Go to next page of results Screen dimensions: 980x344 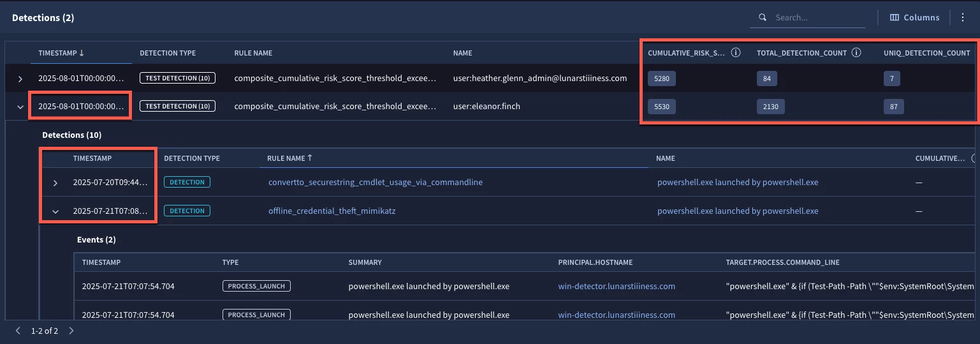pos(71,331)
